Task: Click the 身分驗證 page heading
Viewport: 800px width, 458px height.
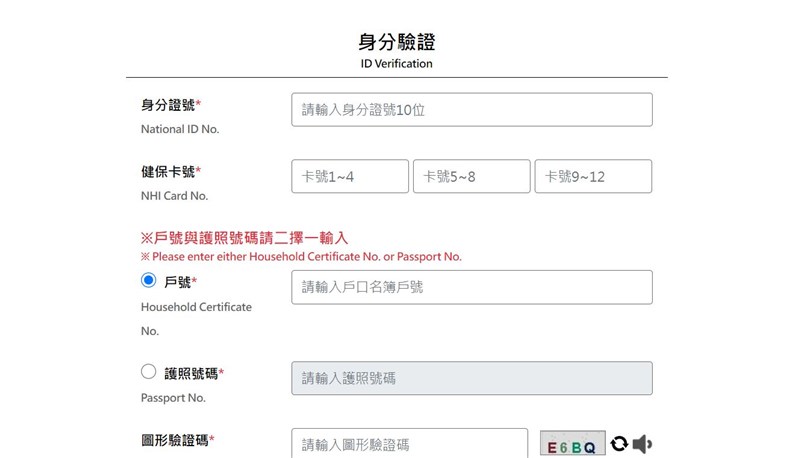Action: (x=397, y=42)
